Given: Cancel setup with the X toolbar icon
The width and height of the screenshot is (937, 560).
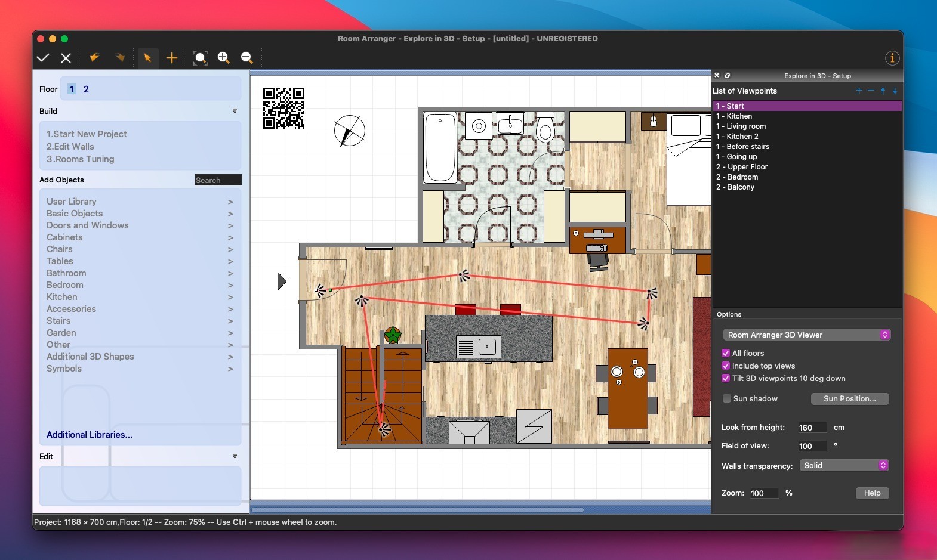Looking at the screenshot, I should tap(66, 58).
